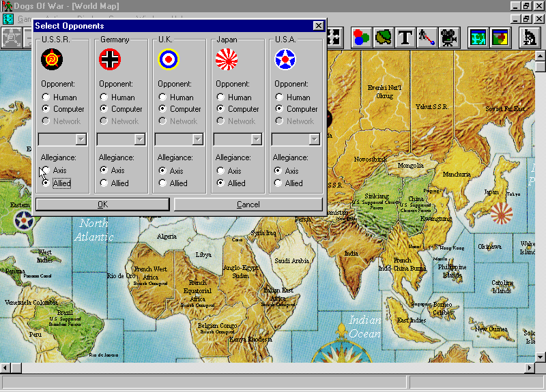Click the New Guinea label on map

point(491,329)
